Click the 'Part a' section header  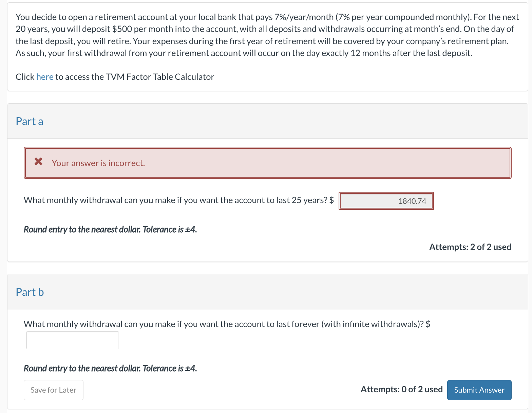click(x=29, y=121)
